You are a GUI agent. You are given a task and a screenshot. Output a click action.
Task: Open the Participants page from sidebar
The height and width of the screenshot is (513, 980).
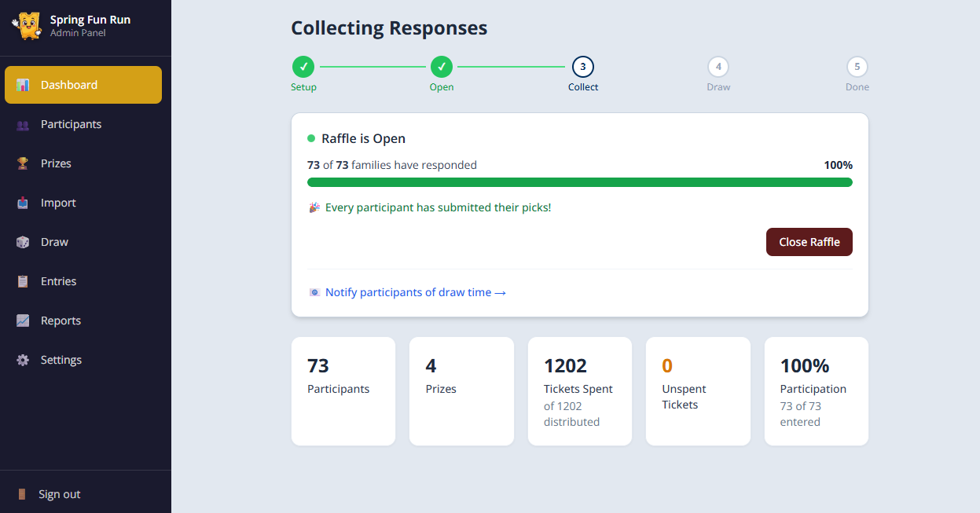(71, 124)
